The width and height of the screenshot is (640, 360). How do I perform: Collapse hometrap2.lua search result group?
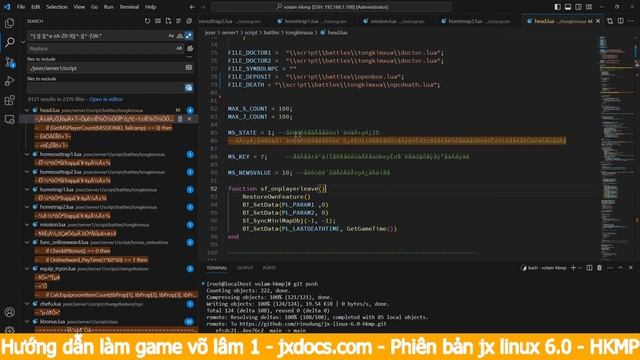pyautogui.click(x=27, y=207)
